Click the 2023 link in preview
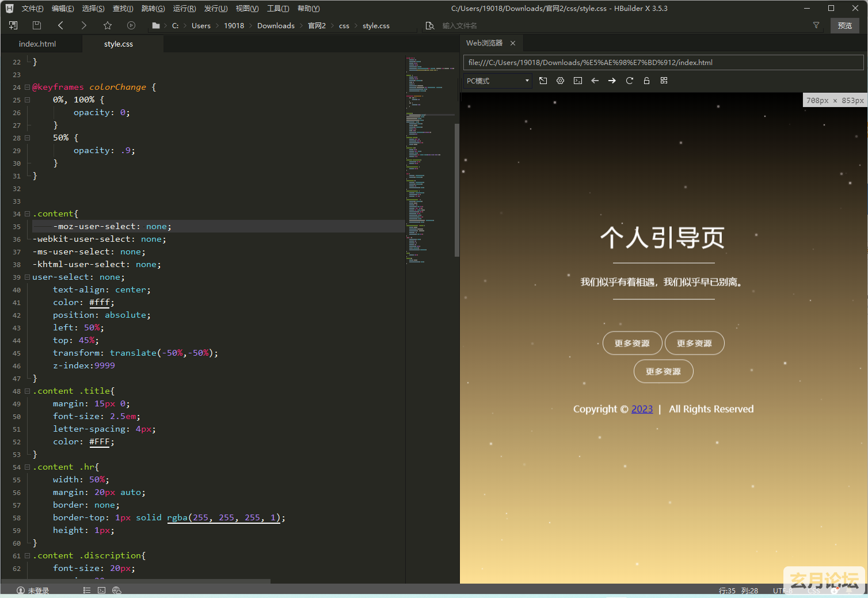 click(x=642, y=409)
